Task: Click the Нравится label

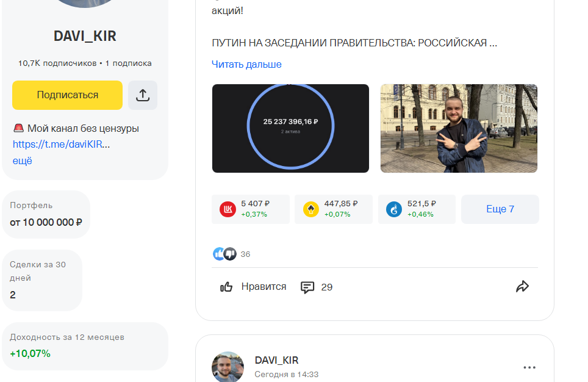Action: pos(264,287)
